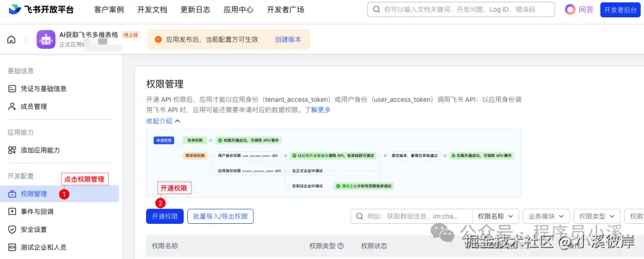The image size is (644, 259).
Task: Open the 开发文档 menu
Action: tap(152, 10)
